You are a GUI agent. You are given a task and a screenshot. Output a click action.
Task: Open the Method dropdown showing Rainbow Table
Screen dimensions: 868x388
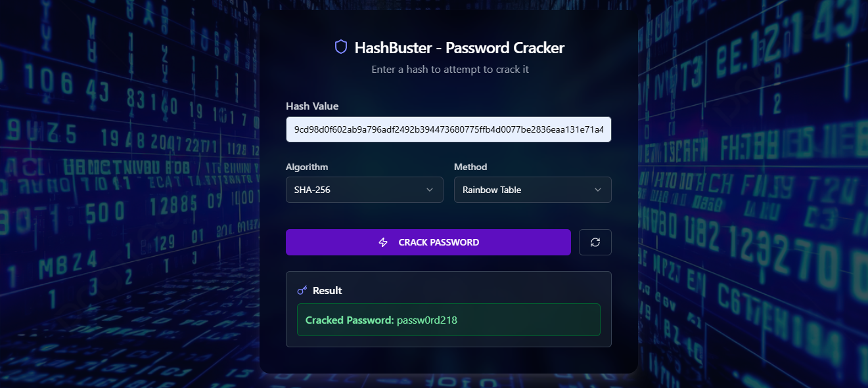coord(533,190)
